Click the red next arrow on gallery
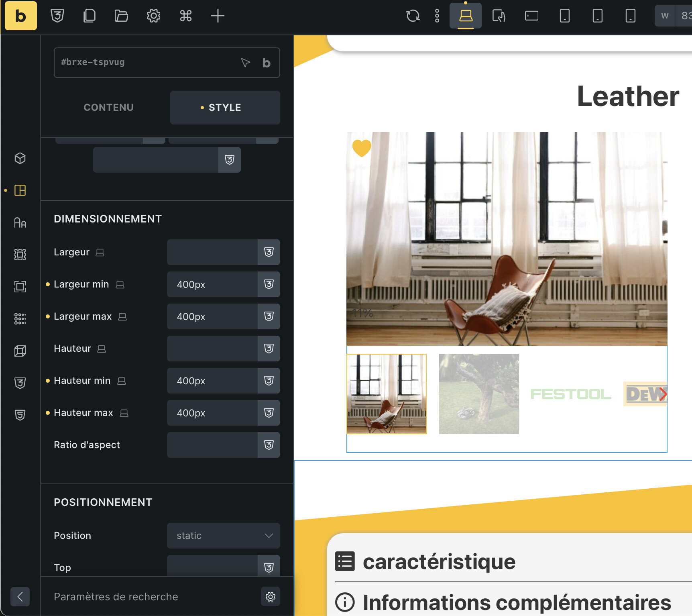Image resolution: width=692 pixels, height=616 pixels. (663, 394)
